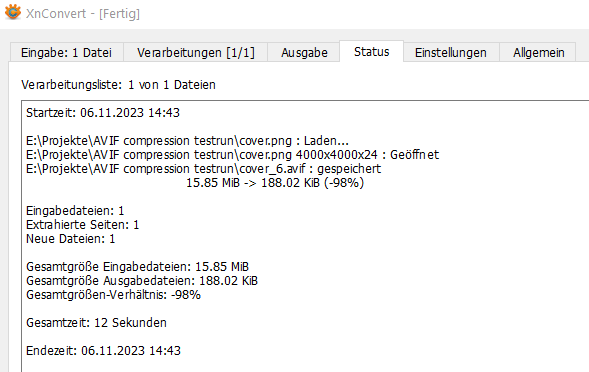Click the cover.png : Laden... log line
This screenshot has height=372, width=589.
187,141
